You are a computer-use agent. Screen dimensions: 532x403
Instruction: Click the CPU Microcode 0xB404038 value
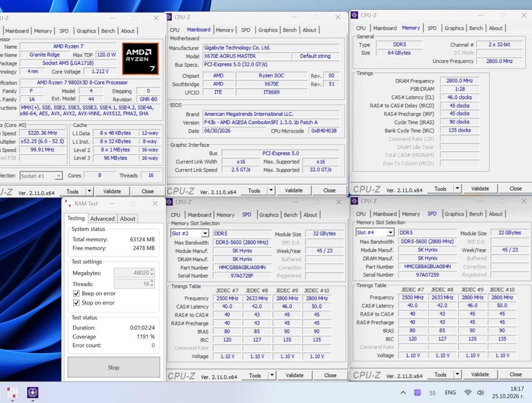point(324,131)
